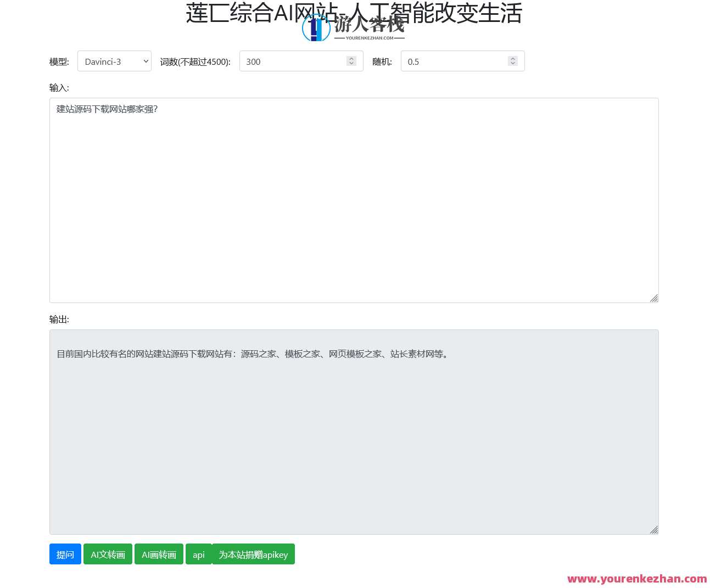This screenshot has width=710, height=588.
Task: Select the AI画转画 button
Action: (159, 554)
